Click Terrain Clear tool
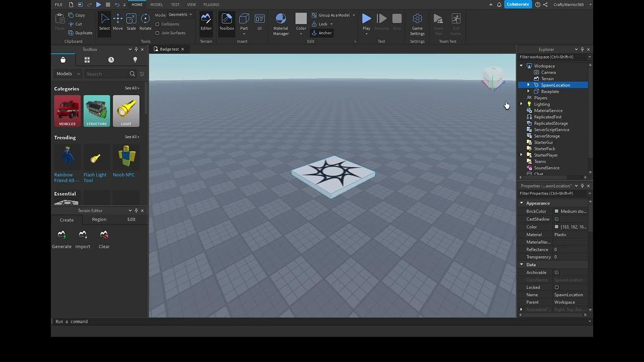 click(104, 239)
